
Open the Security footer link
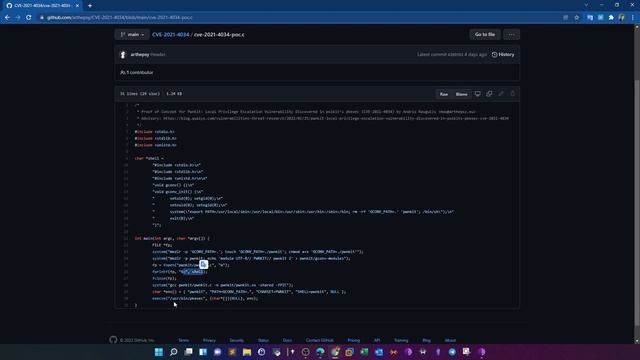coord(236,340)
